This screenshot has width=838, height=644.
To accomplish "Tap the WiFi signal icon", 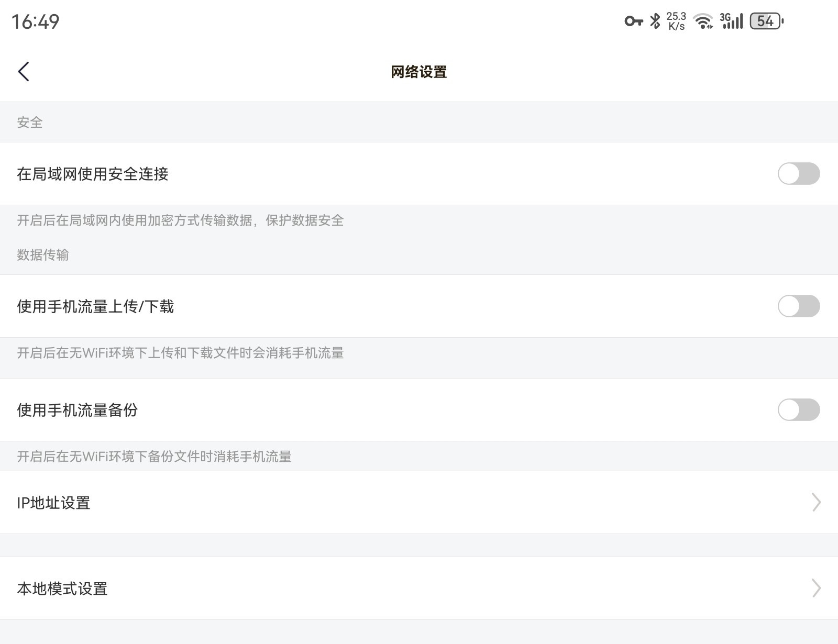I will click(702, 21).
